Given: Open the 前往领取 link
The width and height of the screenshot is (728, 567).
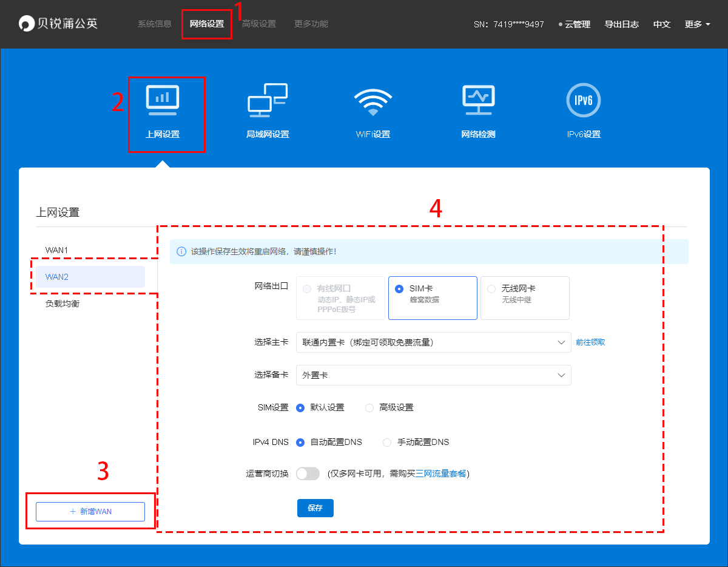Looking at the screenshot, I should point(590,342).
